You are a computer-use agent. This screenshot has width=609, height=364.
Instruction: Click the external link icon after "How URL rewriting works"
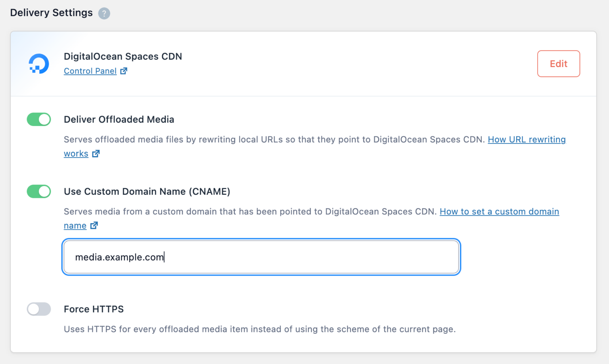point(96,153)
